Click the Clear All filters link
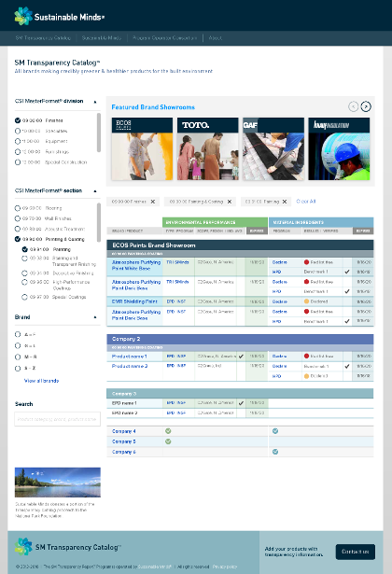The image size is (392, 574). coord(306,202)
